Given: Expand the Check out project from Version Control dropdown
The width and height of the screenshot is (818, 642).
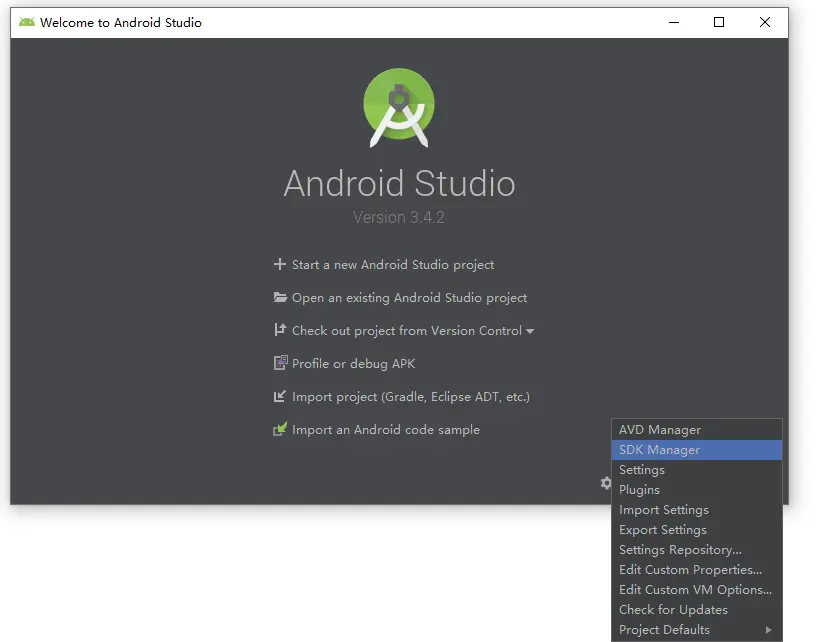Looking at the screenshot, I should [x=531, y=330].
